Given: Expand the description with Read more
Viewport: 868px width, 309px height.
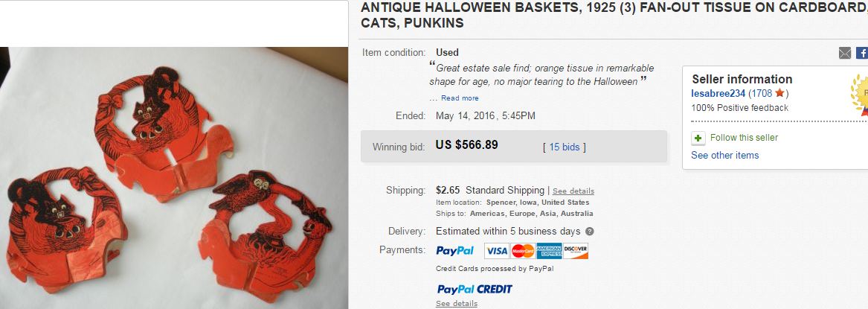Looking at the screenshot, I should tap(460, 98).
